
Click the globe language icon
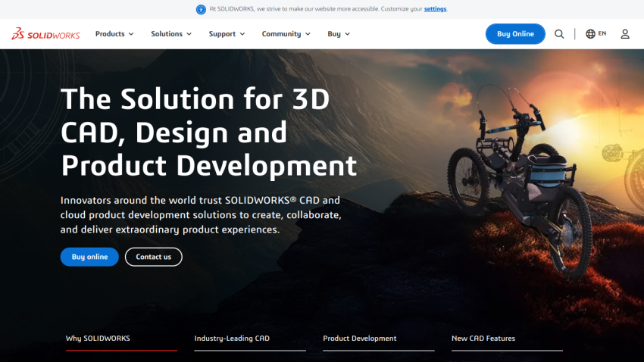pyautogui.click(x=590, y=33)
